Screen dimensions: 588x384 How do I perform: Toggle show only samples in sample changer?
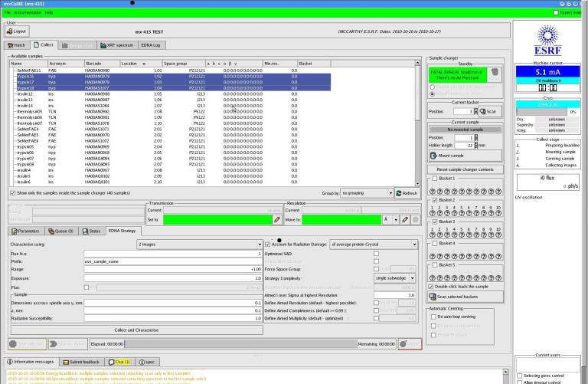(11, 193)
